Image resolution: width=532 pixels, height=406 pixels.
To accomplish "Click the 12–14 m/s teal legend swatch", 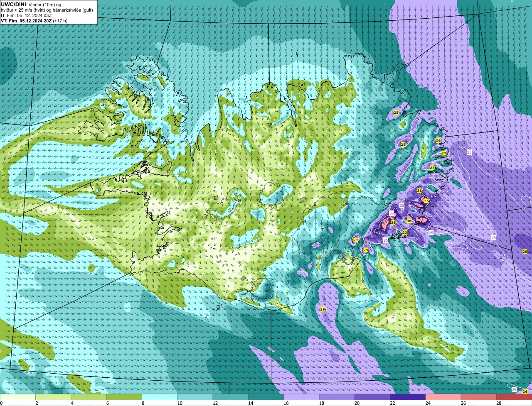I will click(230, 397).
